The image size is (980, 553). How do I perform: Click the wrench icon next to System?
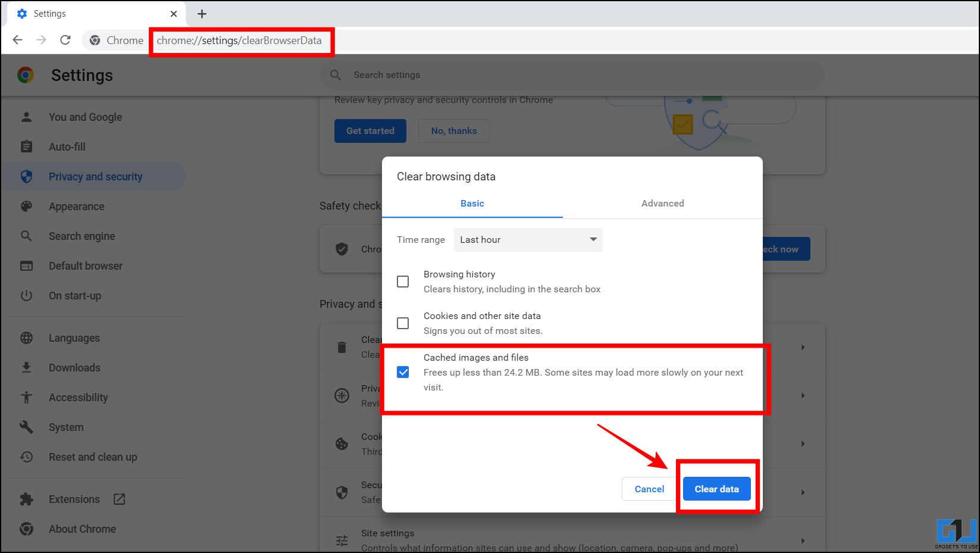click(x=26, y=427)
